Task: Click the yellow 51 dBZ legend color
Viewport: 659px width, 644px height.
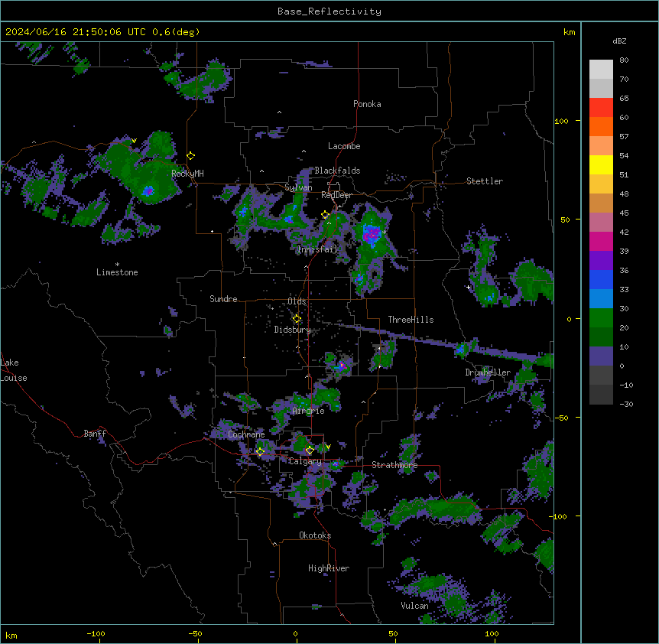Action: (601, 164)
